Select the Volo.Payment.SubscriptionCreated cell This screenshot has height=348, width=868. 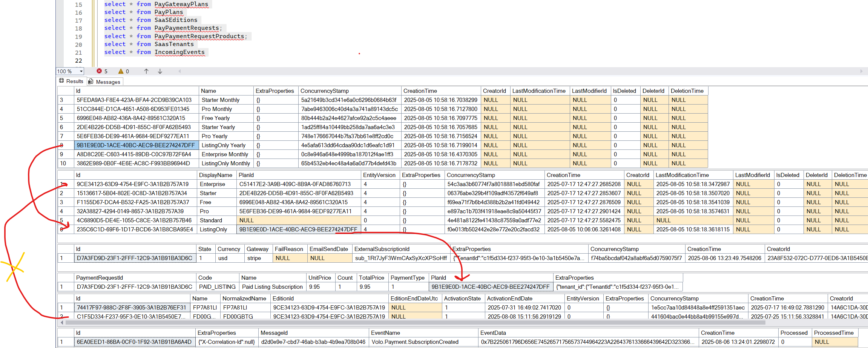pyautogui.click(x=424, y=342)
